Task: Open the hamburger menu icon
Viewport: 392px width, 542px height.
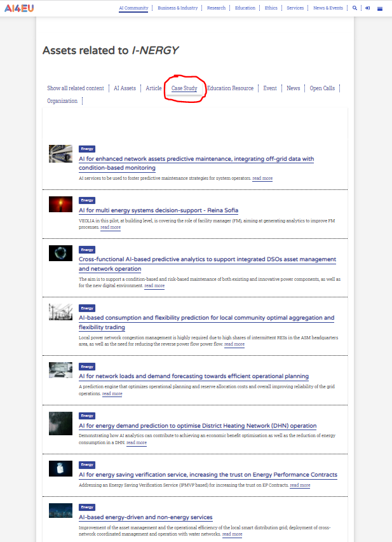Action: point(380,9)
